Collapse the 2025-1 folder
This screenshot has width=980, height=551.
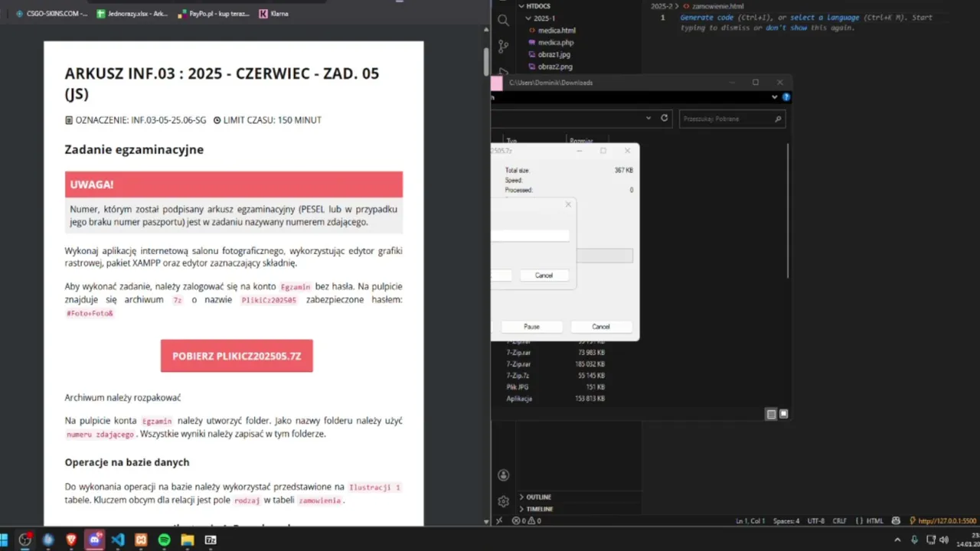click(541, 18)
